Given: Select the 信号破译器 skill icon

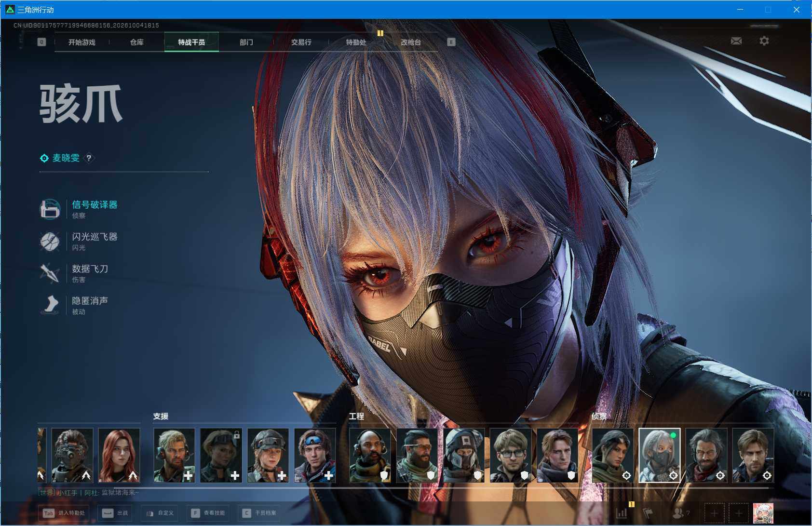Looking at the screenshot, I should 50,209.
